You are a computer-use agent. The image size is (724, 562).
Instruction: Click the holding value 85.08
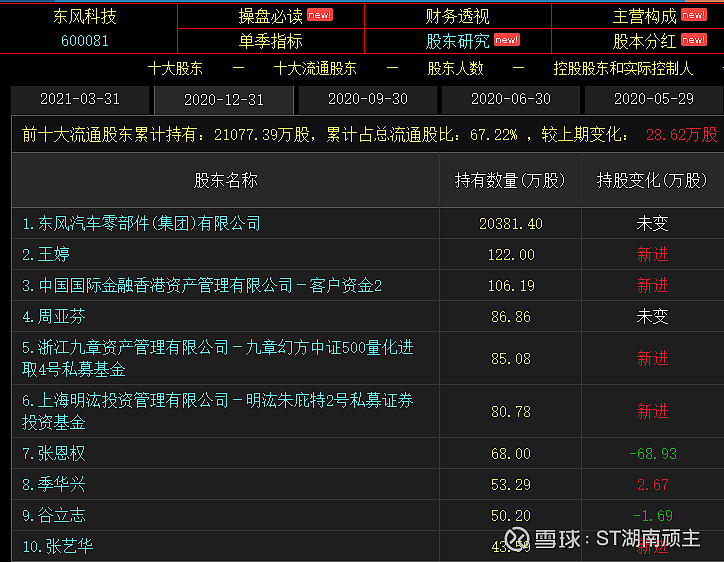click(x=511, y=359)
